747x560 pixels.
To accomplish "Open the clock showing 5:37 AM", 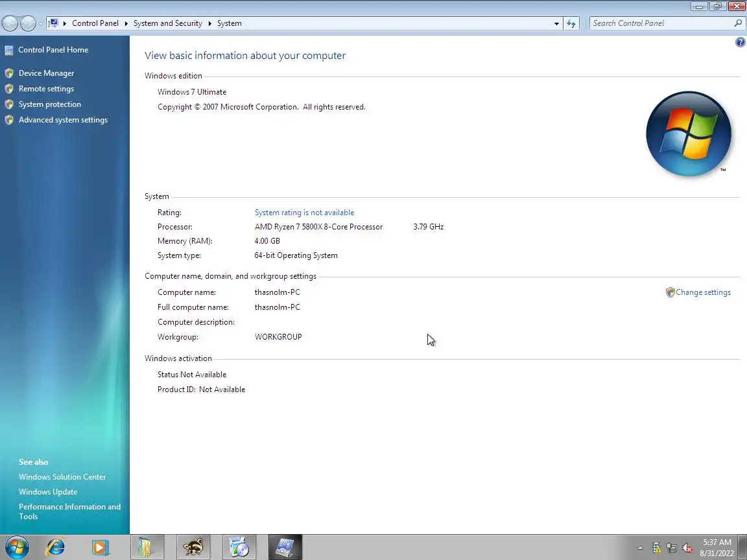I will 717,548.
